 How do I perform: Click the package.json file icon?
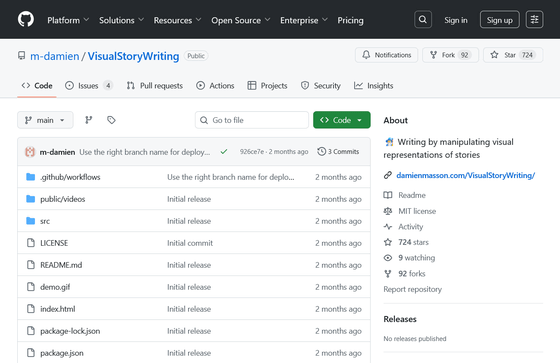coord(31,353)
